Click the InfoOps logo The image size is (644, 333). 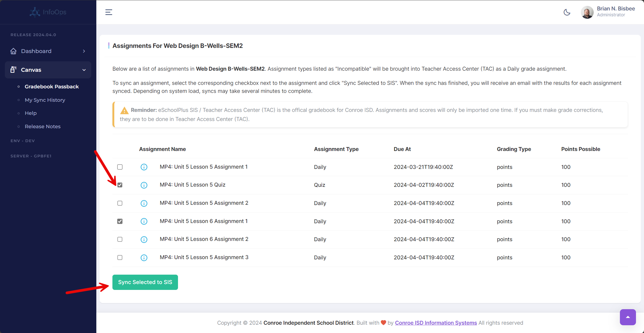[48, 12]
